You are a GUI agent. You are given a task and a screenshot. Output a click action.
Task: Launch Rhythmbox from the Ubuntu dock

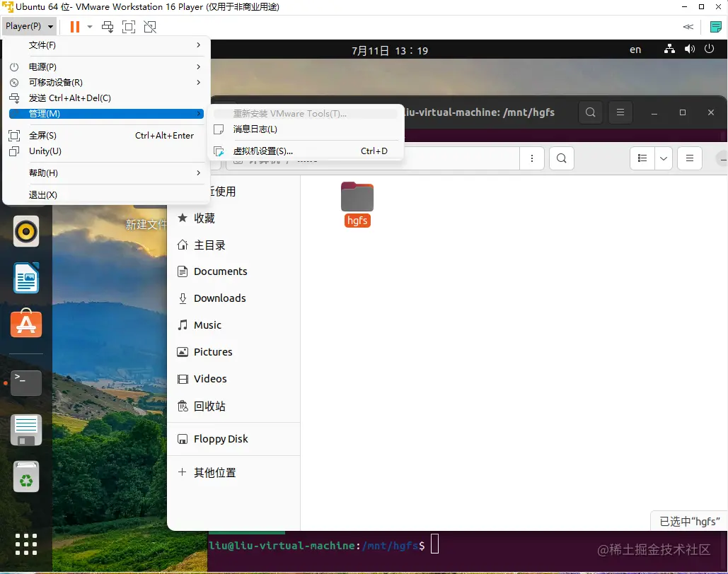(x=26, y=231)
